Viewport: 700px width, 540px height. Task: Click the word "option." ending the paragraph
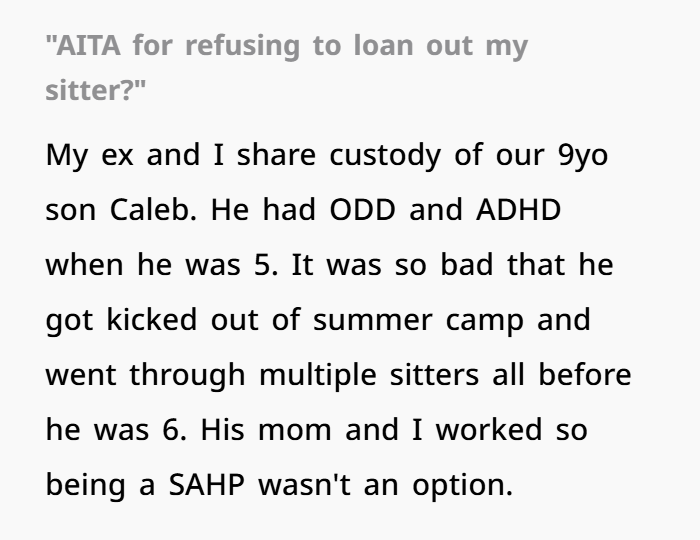pyautogui.click(x=462, y=486)
